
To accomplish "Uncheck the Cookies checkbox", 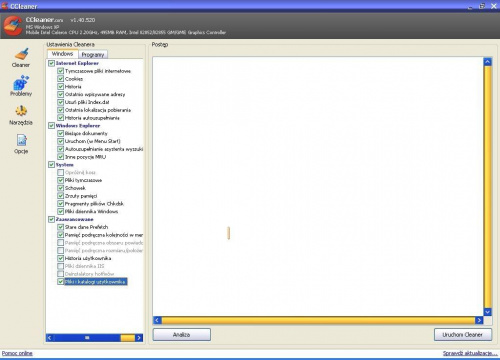I will [x=61, y=79].
